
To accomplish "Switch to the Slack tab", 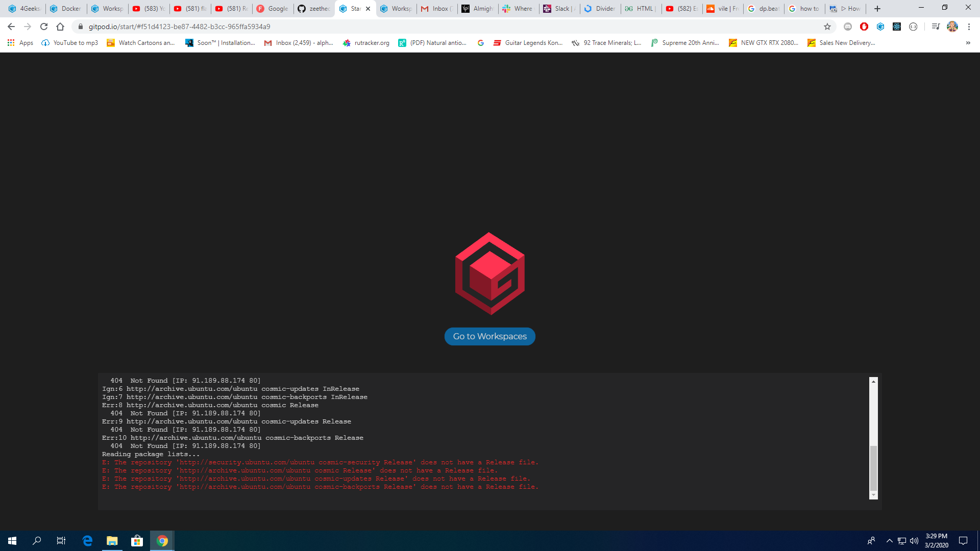I will [559, 9].
